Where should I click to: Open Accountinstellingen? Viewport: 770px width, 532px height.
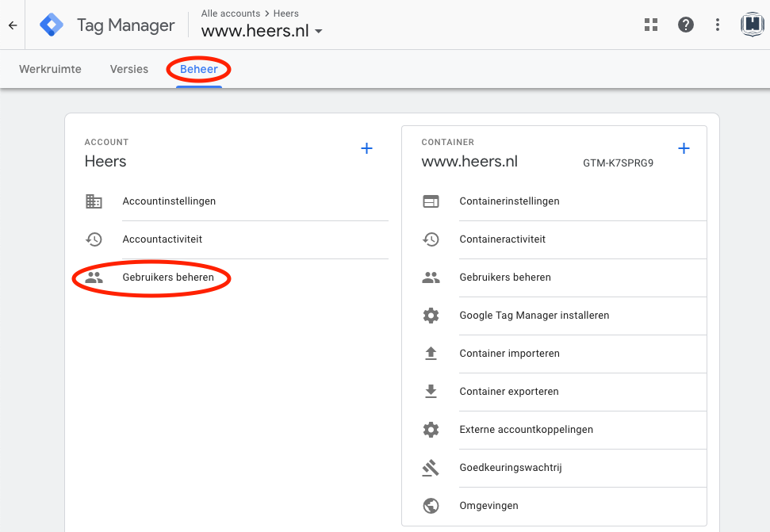click(x=169, y=201)
